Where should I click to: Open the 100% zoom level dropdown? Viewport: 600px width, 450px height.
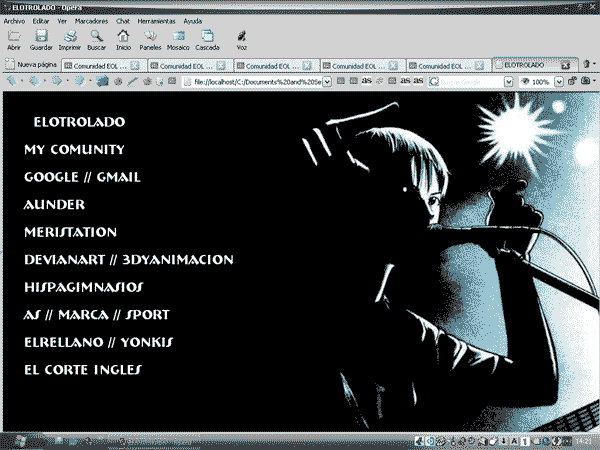coord(559,82)
